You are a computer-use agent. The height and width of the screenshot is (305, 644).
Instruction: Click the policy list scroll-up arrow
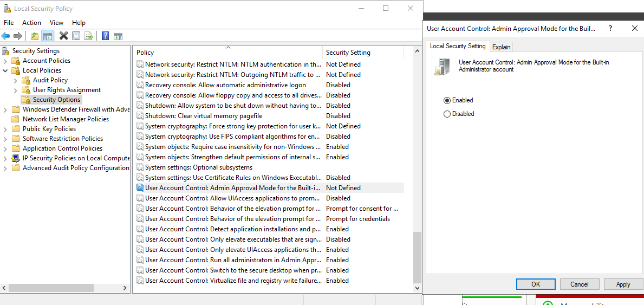[417, 51]
